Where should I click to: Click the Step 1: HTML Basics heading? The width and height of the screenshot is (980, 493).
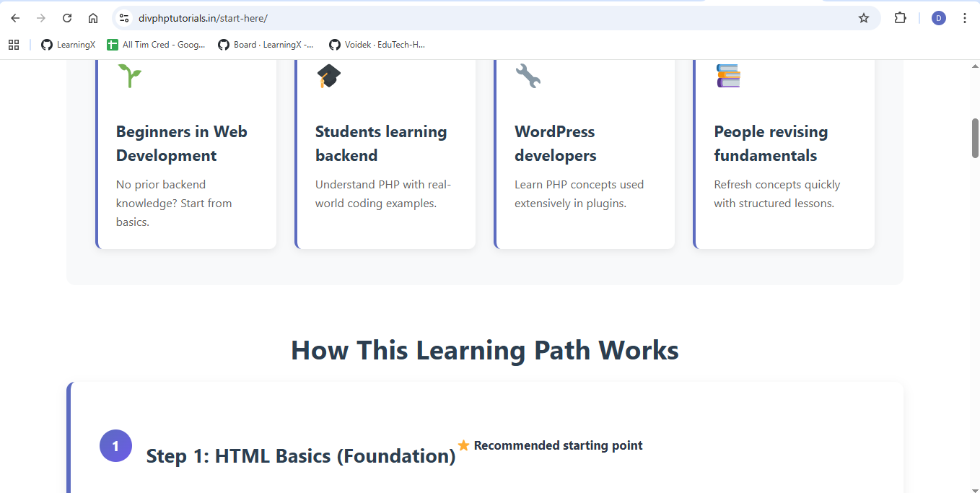click(300, 455)
